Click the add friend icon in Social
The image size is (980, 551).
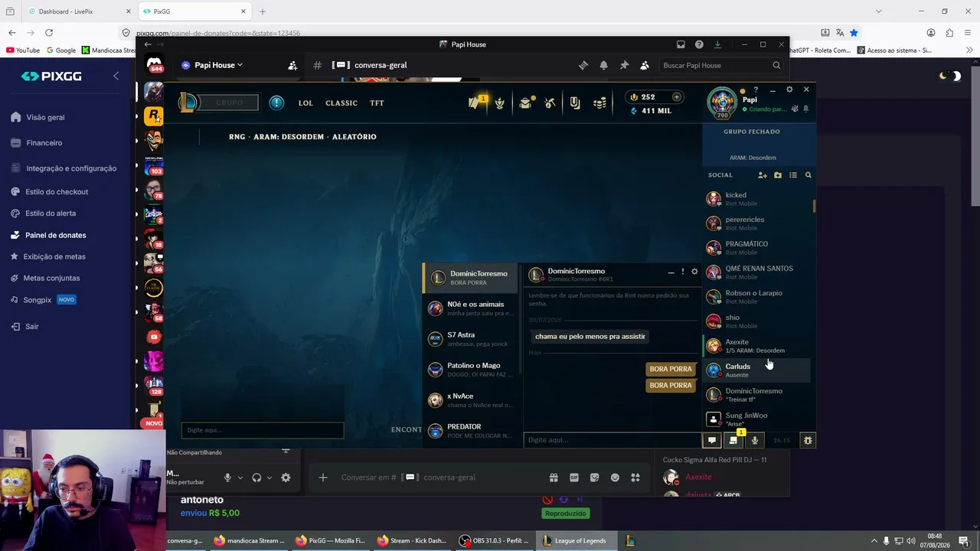(763, 175)
